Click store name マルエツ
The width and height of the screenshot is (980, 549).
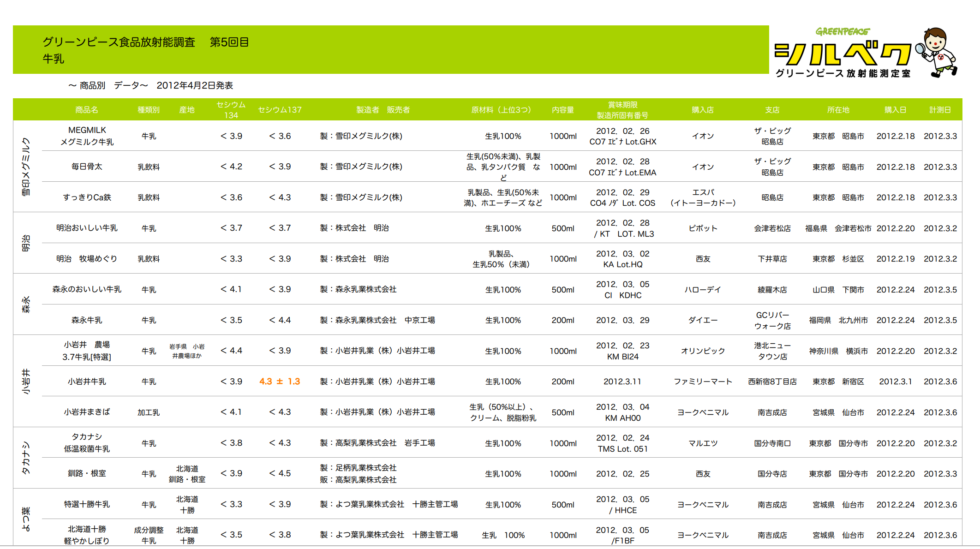pos(703,443)
